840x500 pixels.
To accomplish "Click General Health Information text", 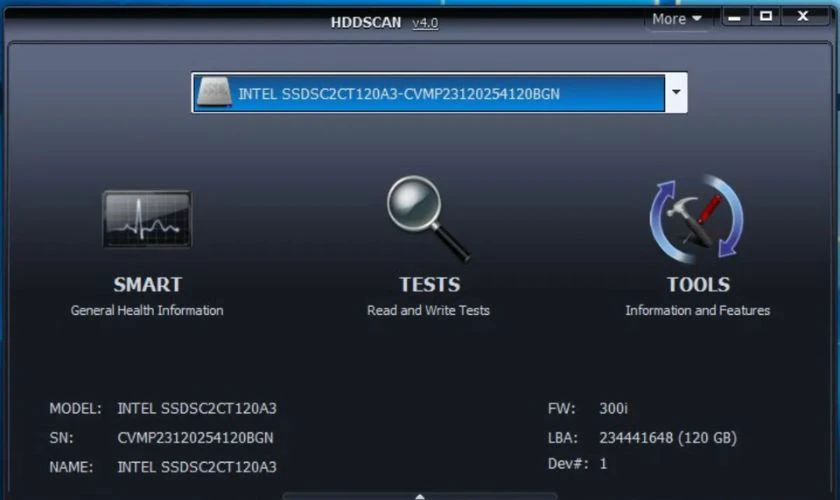I will pos(147,310).
